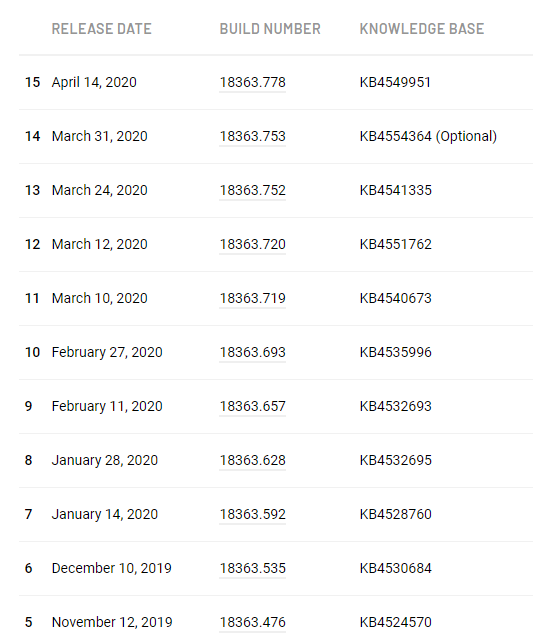The image size is (533, 644).
Task: Open build number 18363.592 link
Action: (x=253, y=514)
